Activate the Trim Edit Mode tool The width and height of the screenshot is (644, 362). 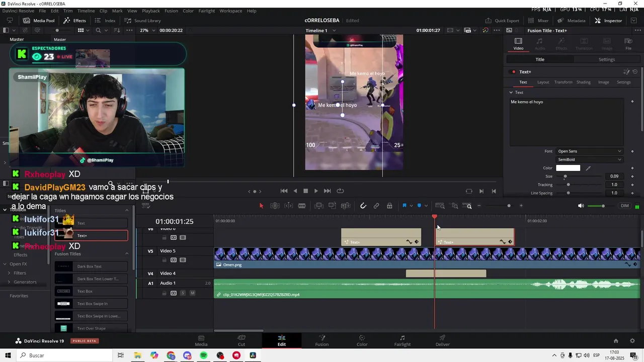(x=275, y=206)
